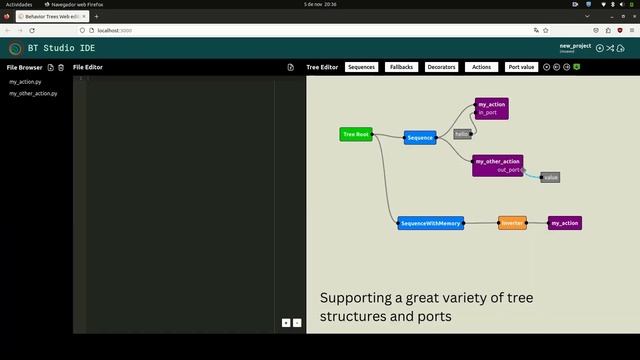Click Firefox forward arrow

[x=20, y=31]
